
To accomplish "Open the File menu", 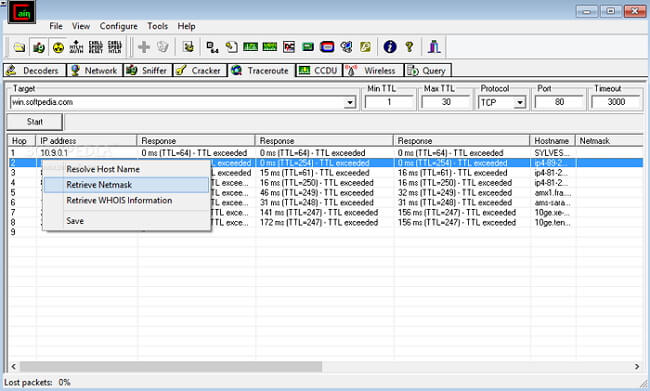I will pyautogui.click(x=56, y=26).
